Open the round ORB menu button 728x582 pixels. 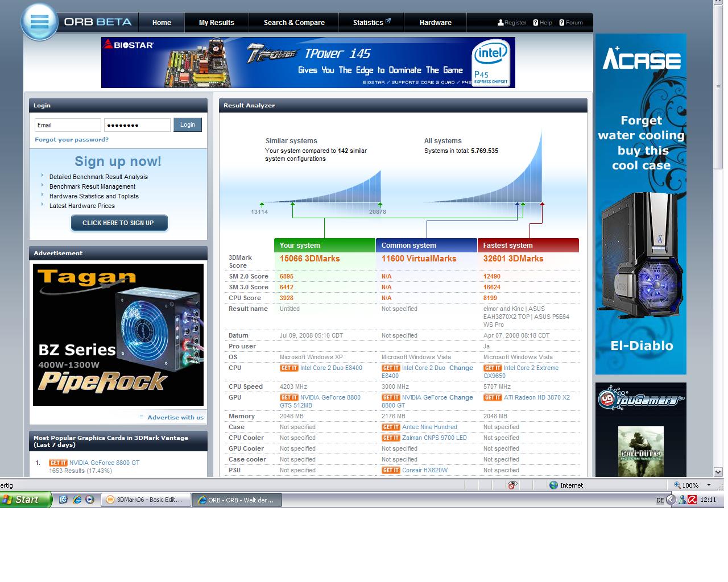[40, 22]
